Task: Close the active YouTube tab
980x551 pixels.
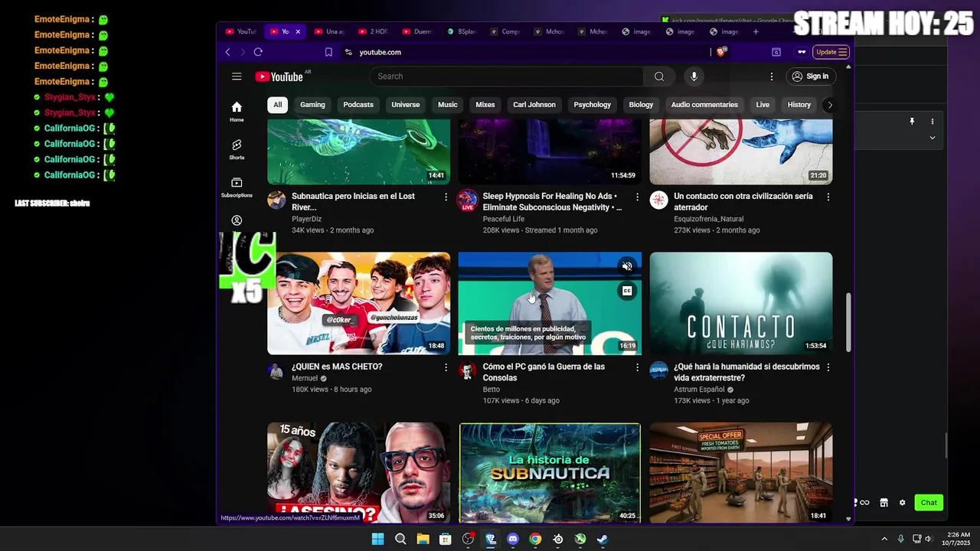Action: (298, 31)
